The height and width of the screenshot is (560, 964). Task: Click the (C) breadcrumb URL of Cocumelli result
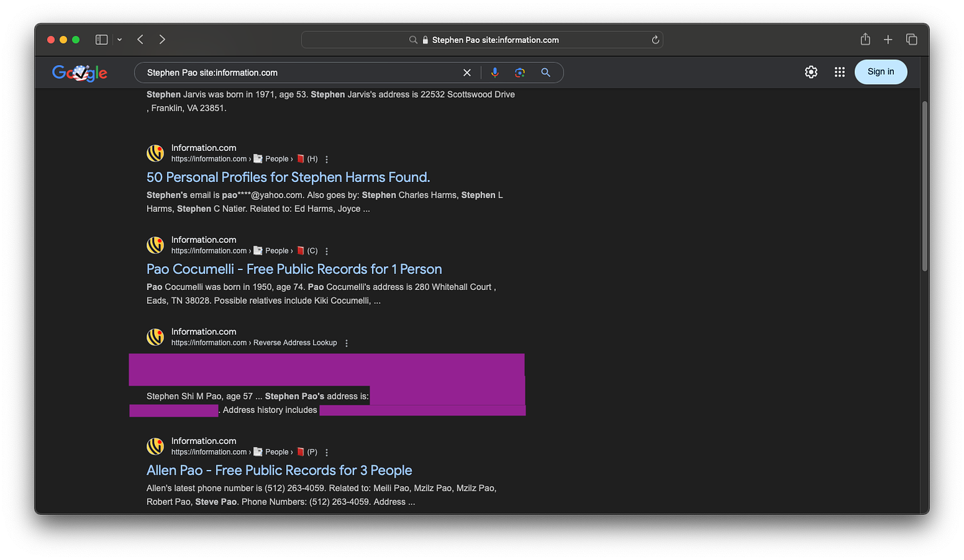[244, 251]
